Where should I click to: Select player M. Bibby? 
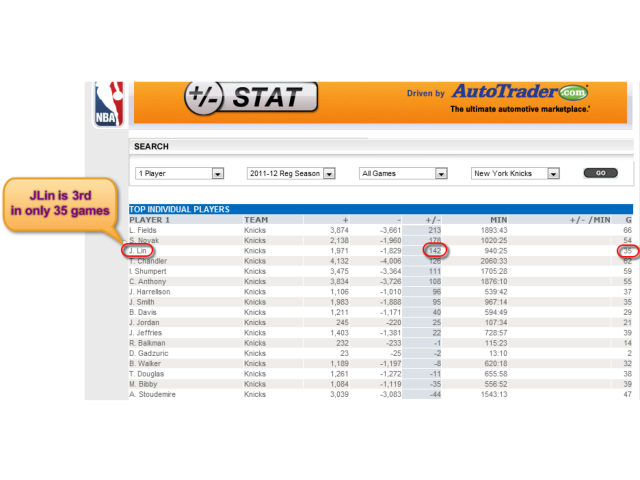[143, 384]
